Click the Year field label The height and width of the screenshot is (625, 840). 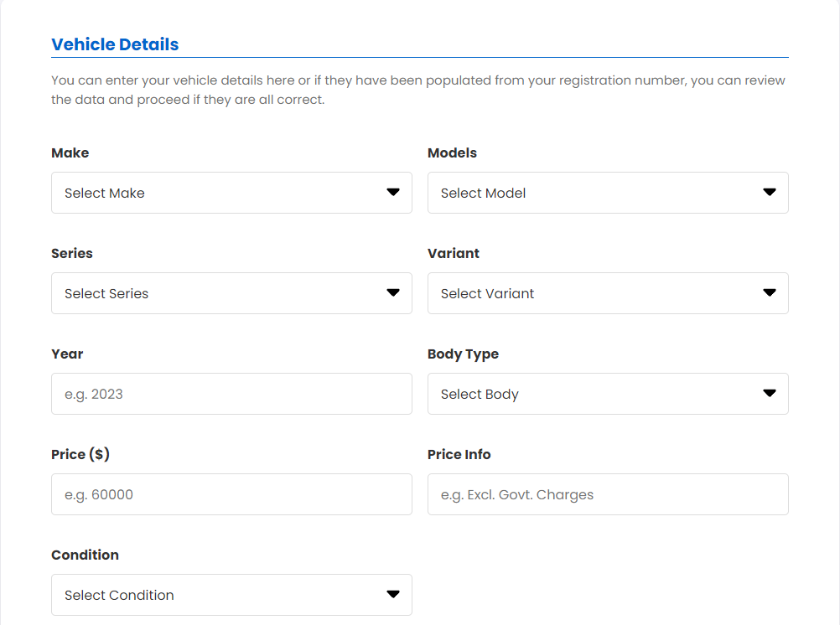tap(67, 354)
